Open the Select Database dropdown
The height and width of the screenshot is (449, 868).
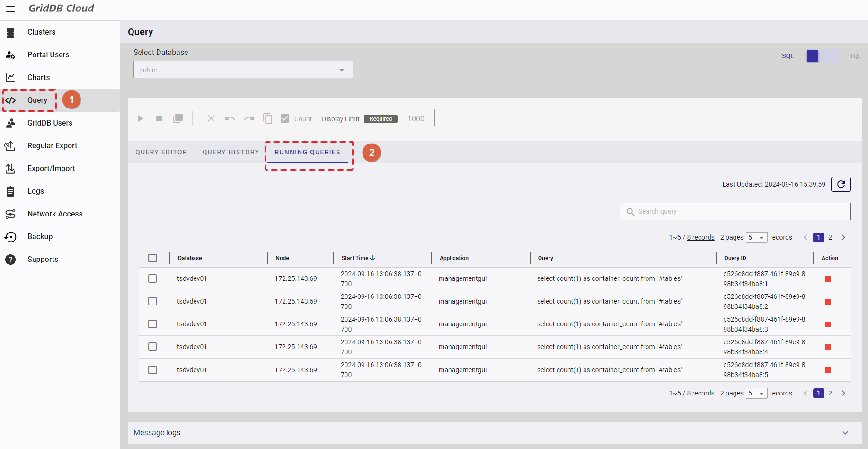click(x=243, y=70)
